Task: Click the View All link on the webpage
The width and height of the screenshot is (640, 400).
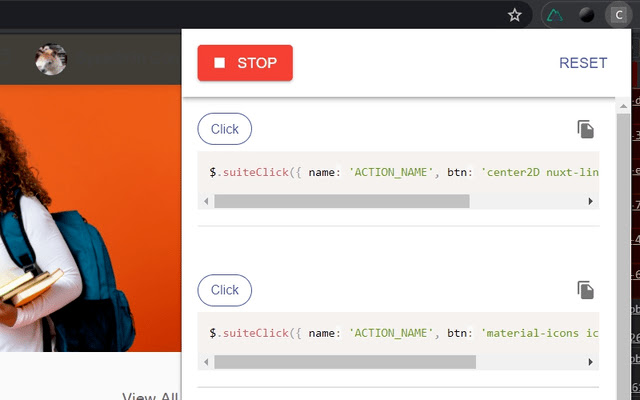Action: 150,396
